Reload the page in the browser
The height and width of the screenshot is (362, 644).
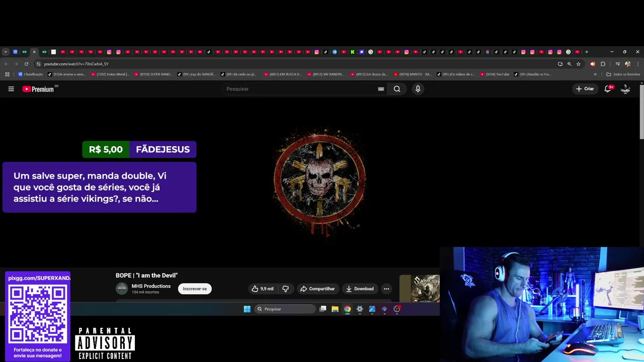(x=26, y=64)
